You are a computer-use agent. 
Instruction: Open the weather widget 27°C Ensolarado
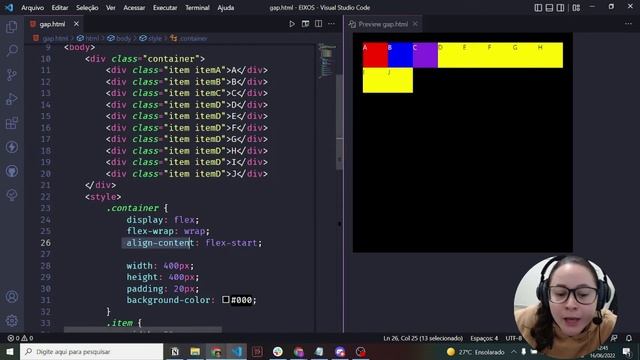[x=476, y=352]
